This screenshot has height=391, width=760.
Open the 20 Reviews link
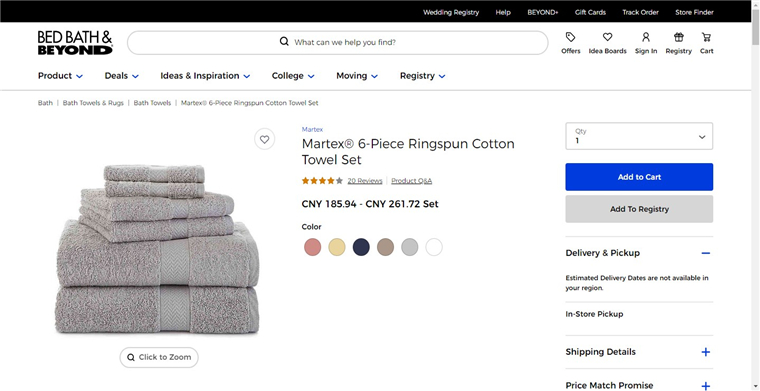click(365, 181)
